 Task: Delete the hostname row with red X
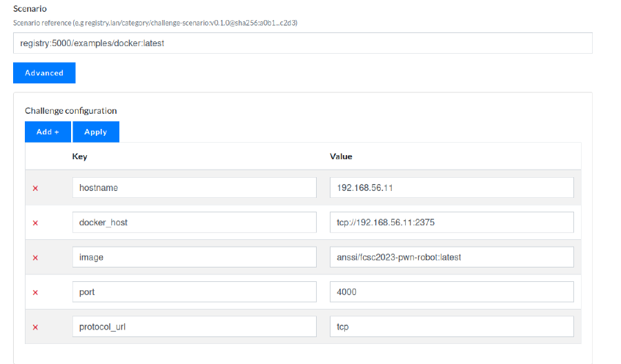point(35,188)
